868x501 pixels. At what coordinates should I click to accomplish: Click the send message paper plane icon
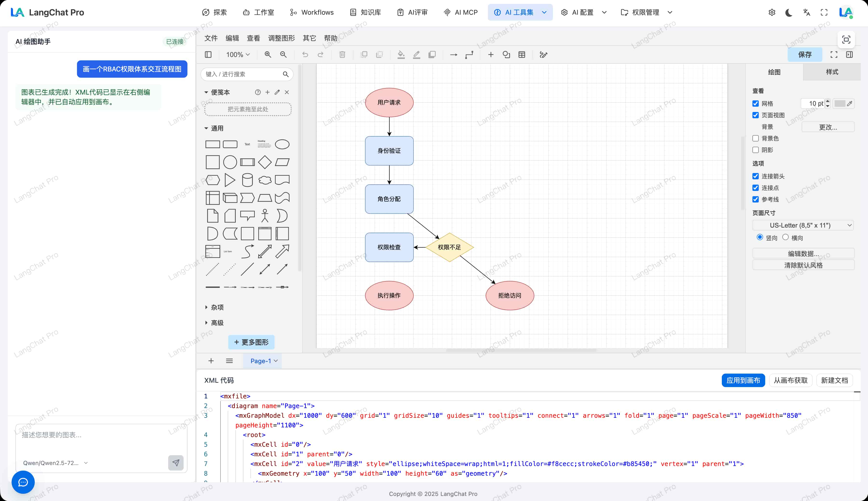[176, 463]
